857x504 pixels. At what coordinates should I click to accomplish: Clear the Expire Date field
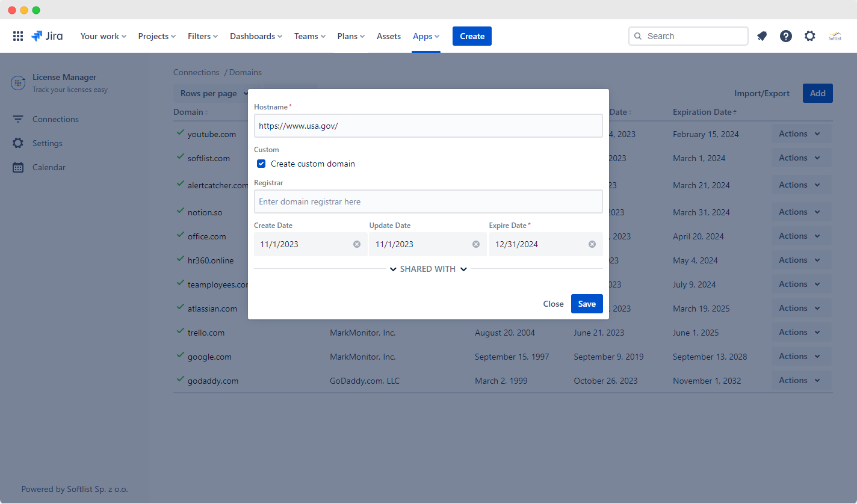click(592, 244)
